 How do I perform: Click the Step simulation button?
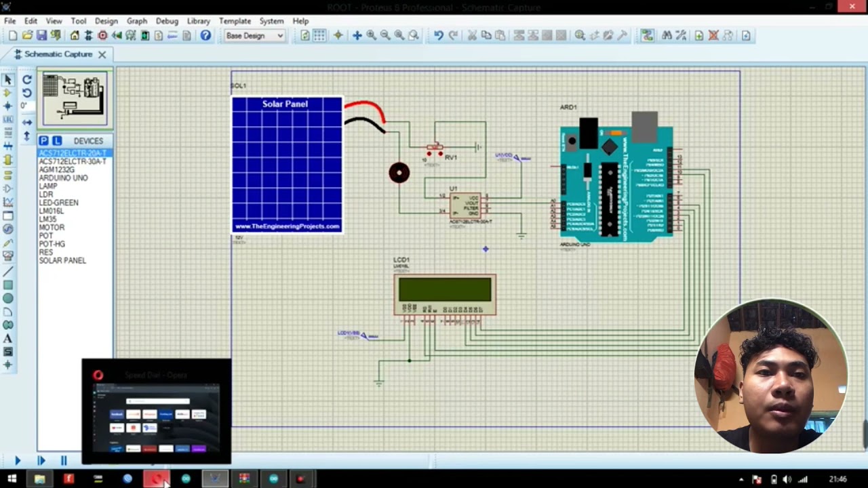coord(41,461)
